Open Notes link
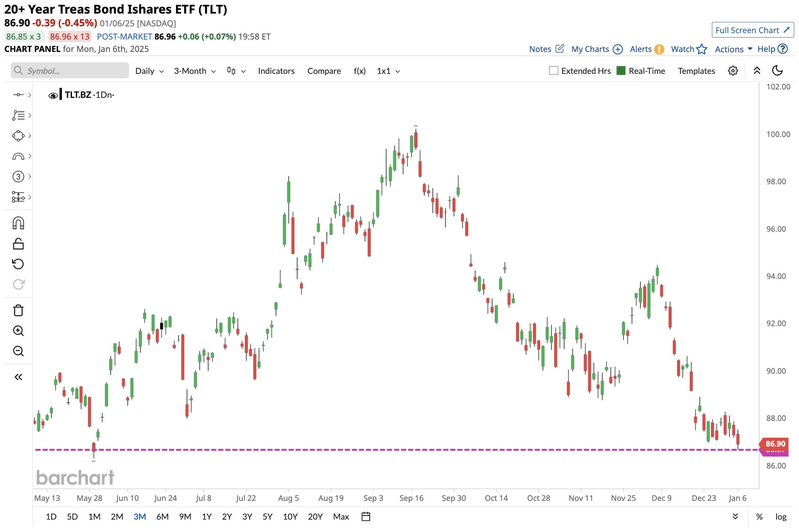The height and width of the screenshot is (532, 799). tap(547, 49)
